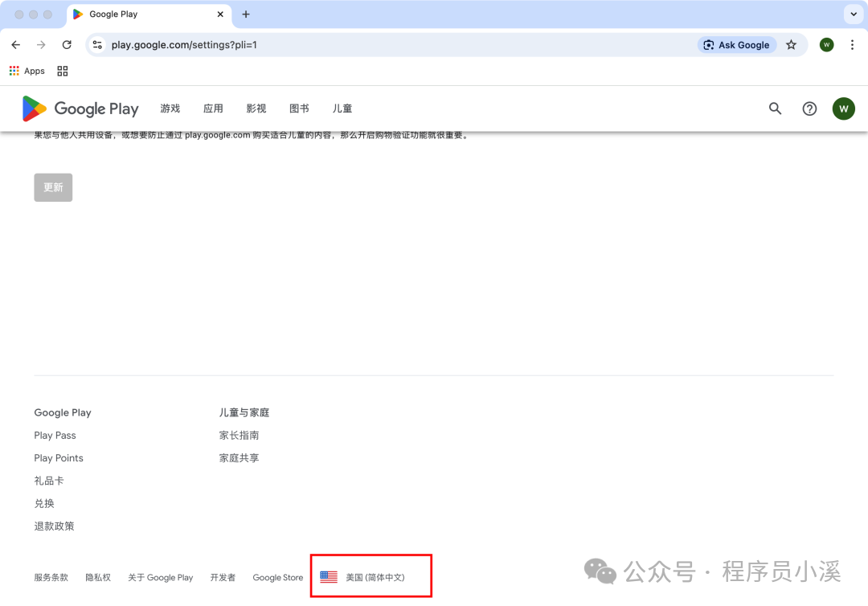Switch to the 游戏 tab
This screenshot has height=606, width=868.
(x=170, y=109)
